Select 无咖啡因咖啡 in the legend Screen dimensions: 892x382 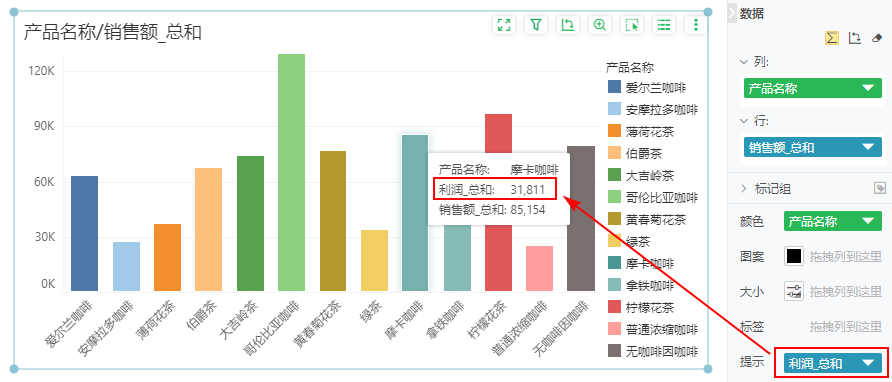point(662,351)
